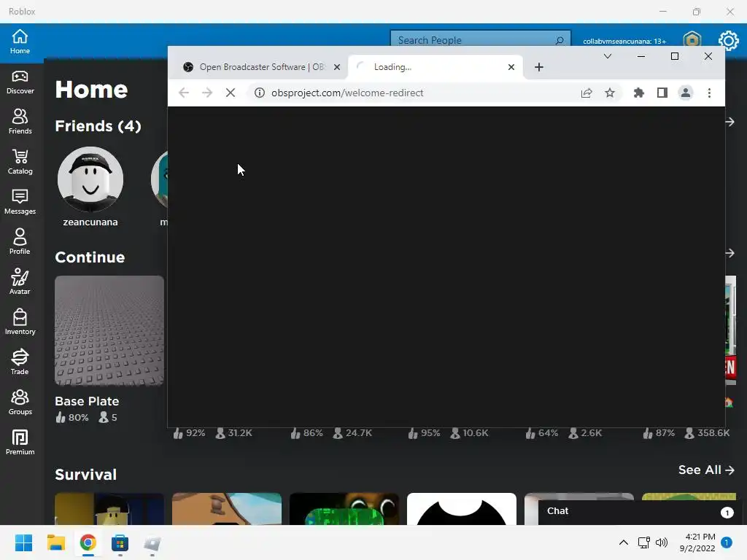Open the Chrome three-dot menu
Image resolution: width=747 pixels, height=560 pixels.
pyautogui.click(x=709, y=93)
